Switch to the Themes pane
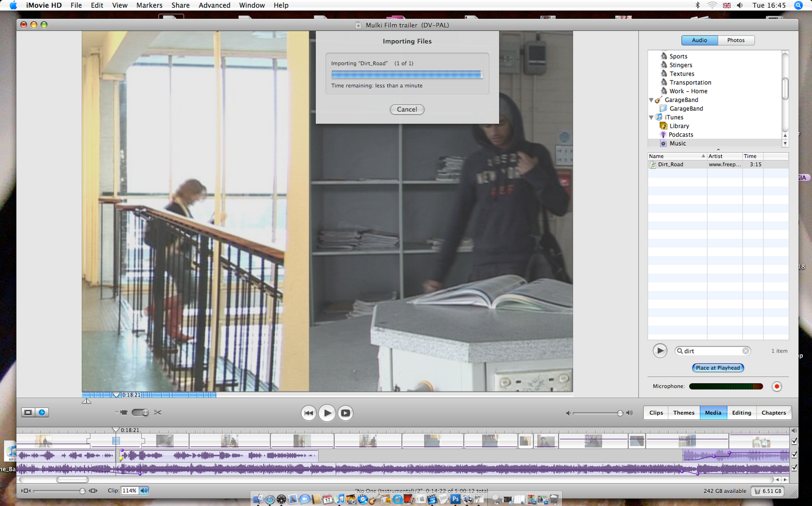This screenshot has width=812, height=506. 684,413
